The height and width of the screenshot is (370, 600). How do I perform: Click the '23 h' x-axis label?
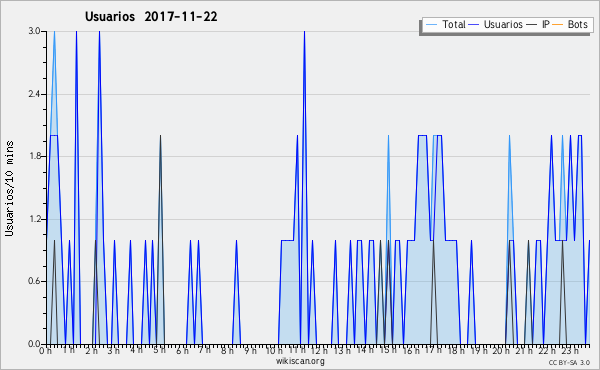(x=569, y=350)
